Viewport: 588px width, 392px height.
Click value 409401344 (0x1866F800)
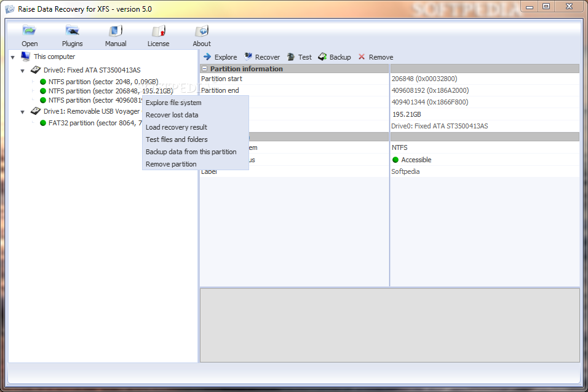430,102
